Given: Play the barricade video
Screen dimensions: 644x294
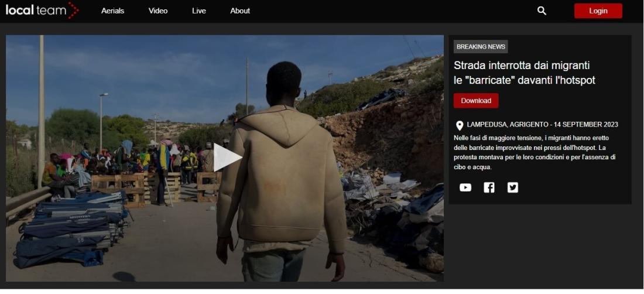Looking at the screenshot, I should [x=228, y=158].
